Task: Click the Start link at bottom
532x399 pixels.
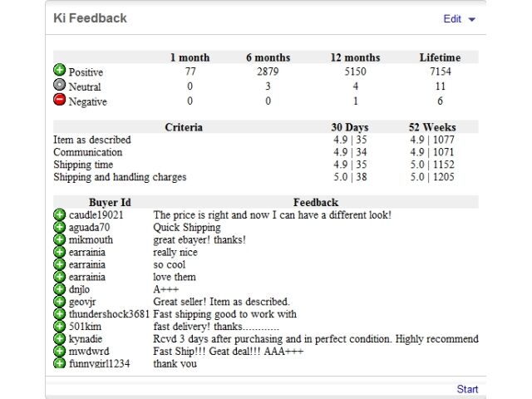Action: pos(467,389)
